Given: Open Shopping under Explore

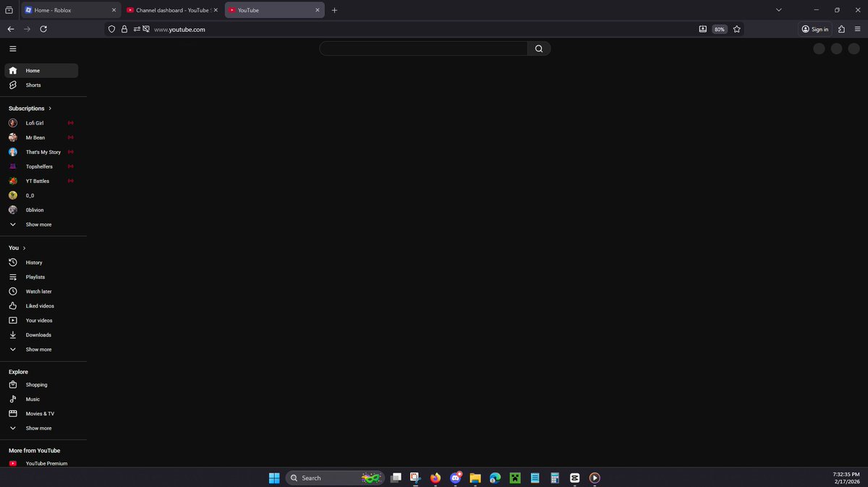Looking at the screenshot, I should tap(41, 385).
